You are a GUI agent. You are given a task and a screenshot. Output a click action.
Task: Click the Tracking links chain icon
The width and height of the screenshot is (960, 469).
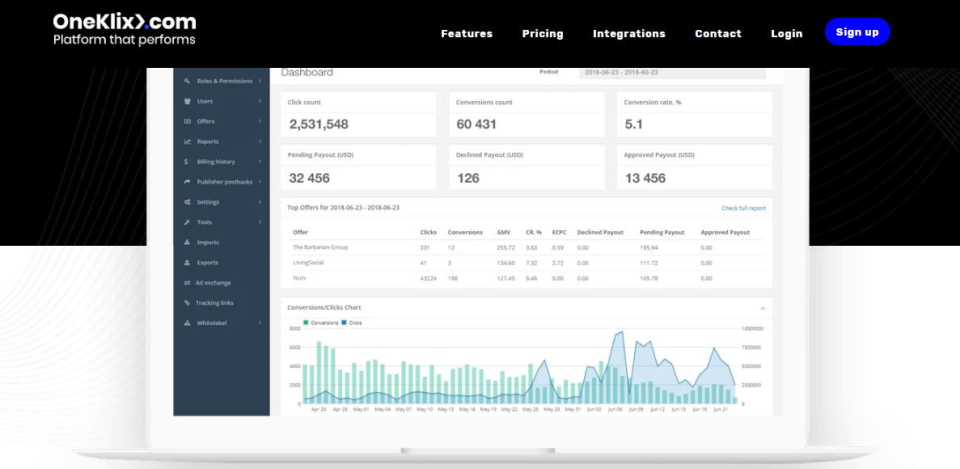(187, 303)
